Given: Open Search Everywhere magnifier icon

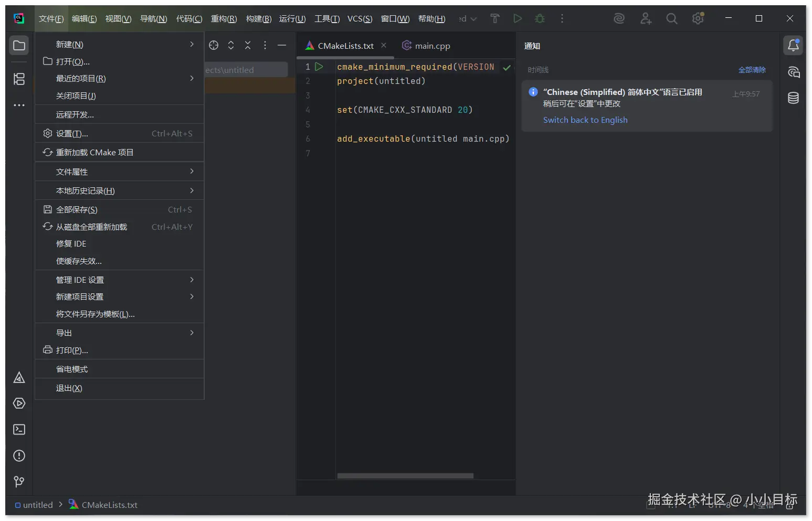Looking at the screenshot, I should [671, 19].
